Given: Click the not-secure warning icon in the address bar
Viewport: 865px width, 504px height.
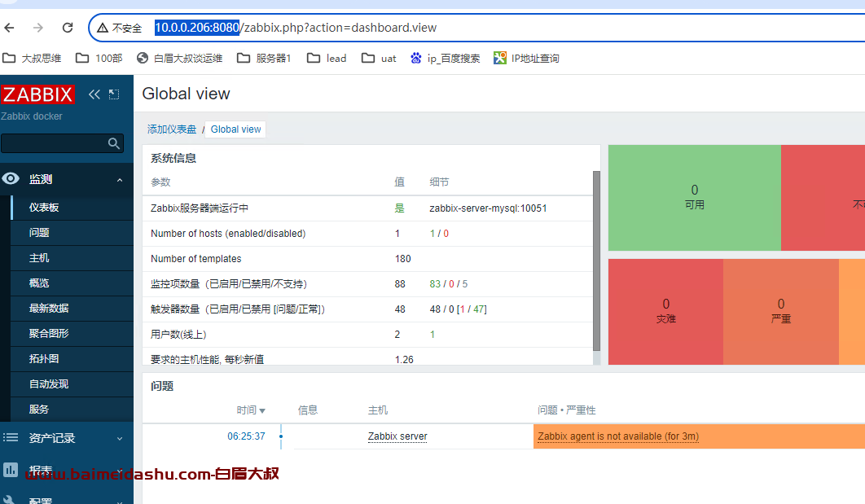Looking at the screenshot, I should click(x=103, y=28).
